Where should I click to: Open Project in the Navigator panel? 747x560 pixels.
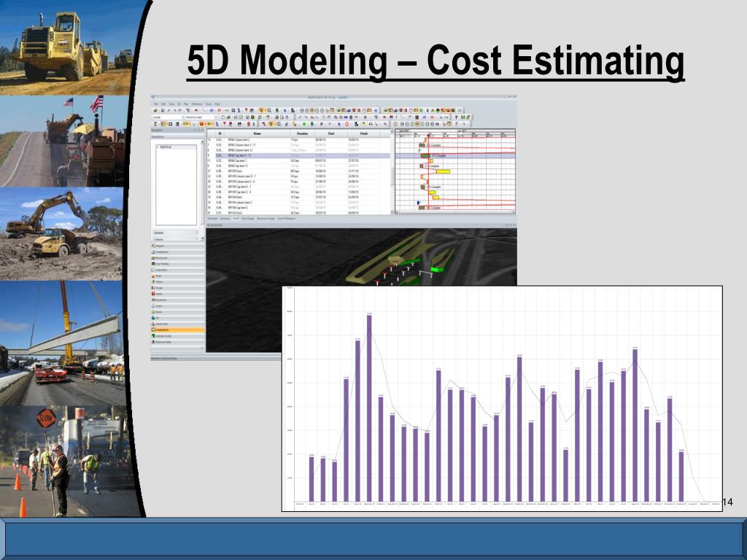(177, 246)
